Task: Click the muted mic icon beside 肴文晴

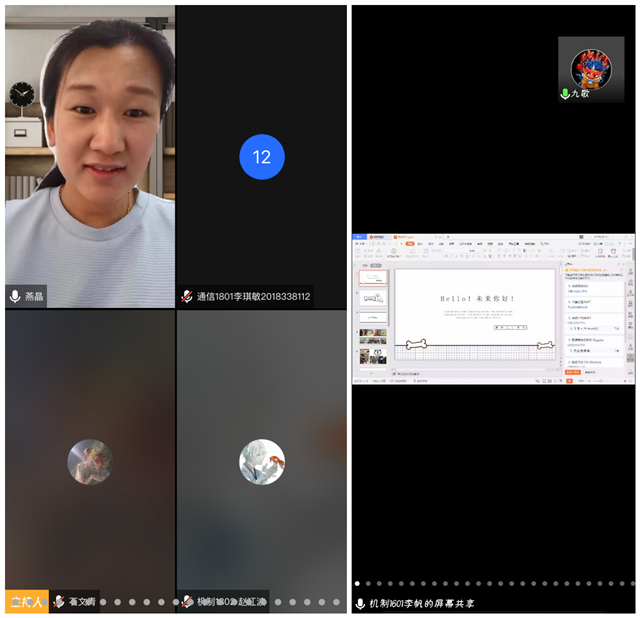Action: 59,601
